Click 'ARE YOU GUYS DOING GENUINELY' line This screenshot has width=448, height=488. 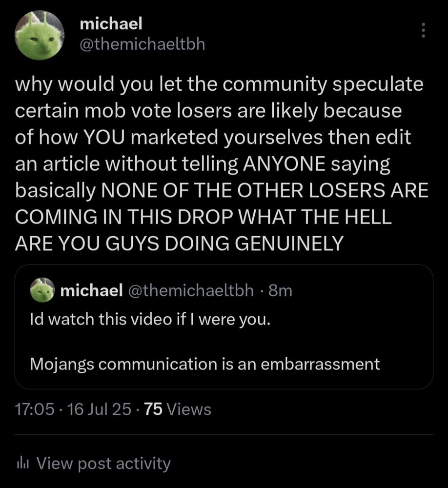coord(180,243)
